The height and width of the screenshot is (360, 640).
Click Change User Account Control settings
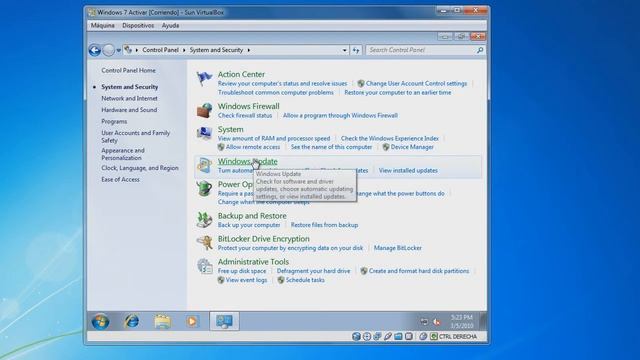(416, 83)
